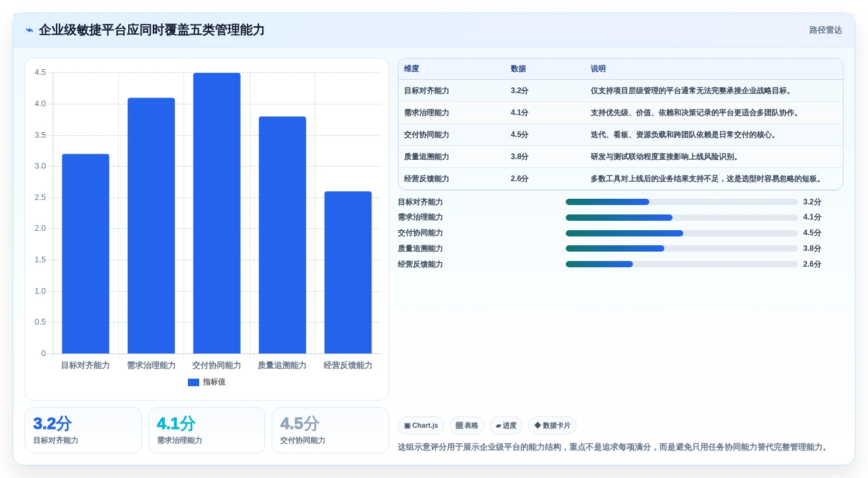Screen dimensions: 868x478
Task: Click the 目标对齐能力 bar in chart
Action: 85,253
